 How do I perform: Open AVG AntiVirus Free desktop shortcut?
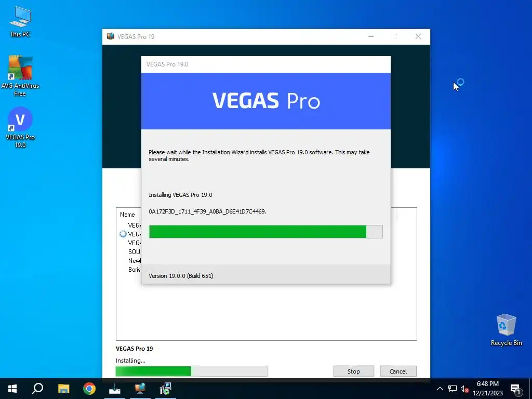(20, 75)
